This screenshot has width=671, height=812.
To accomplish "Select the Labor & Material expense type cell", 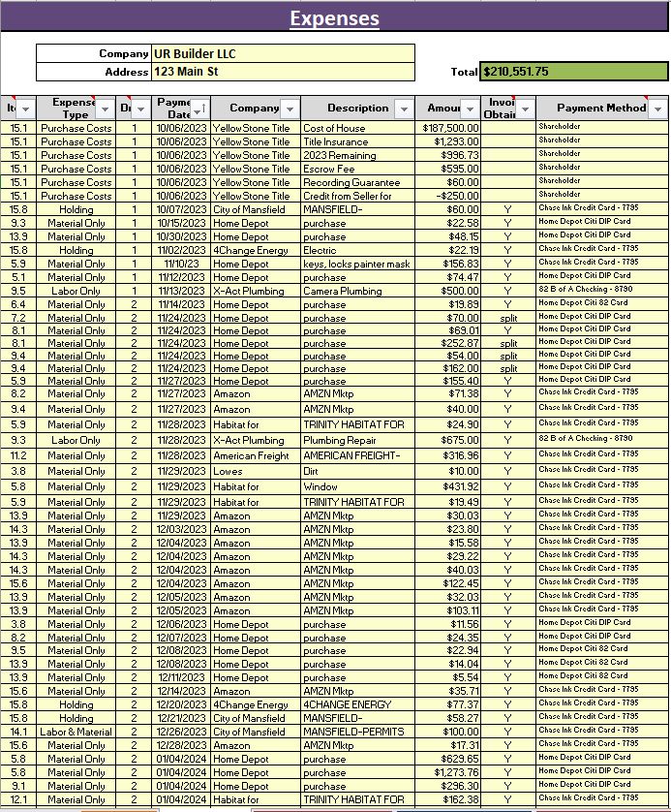I will pos(76,732).
